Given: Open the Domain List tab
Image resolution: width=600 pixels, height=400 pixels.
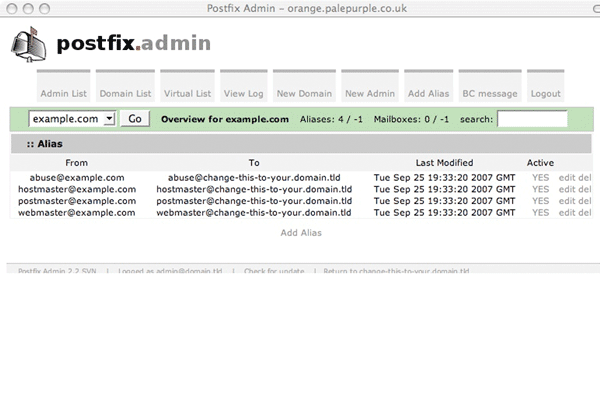Looking at the screenshot, I should pyautogui.click(x=125, y=93).
